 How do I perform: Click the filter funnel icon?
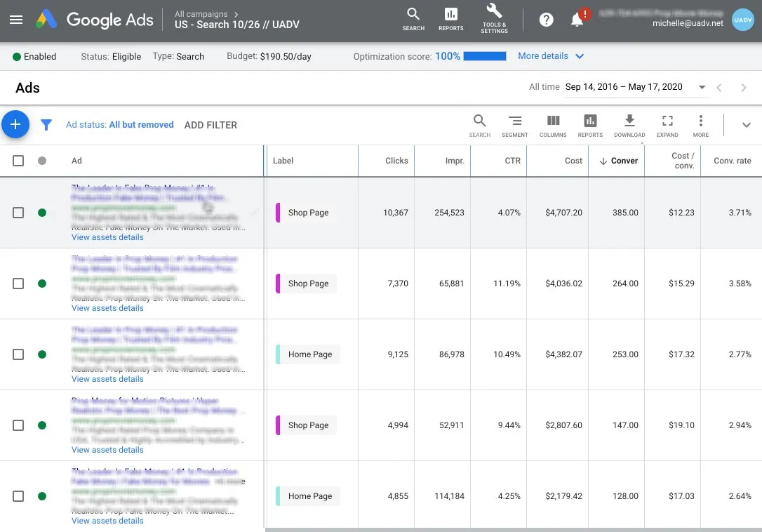click(x=46, y=124)
